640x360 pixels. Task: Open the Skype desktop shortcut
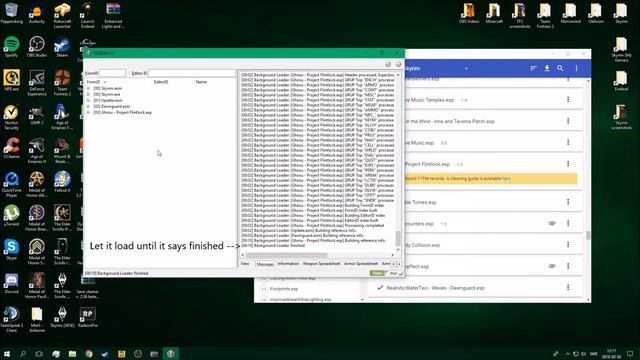pos(11,249)
